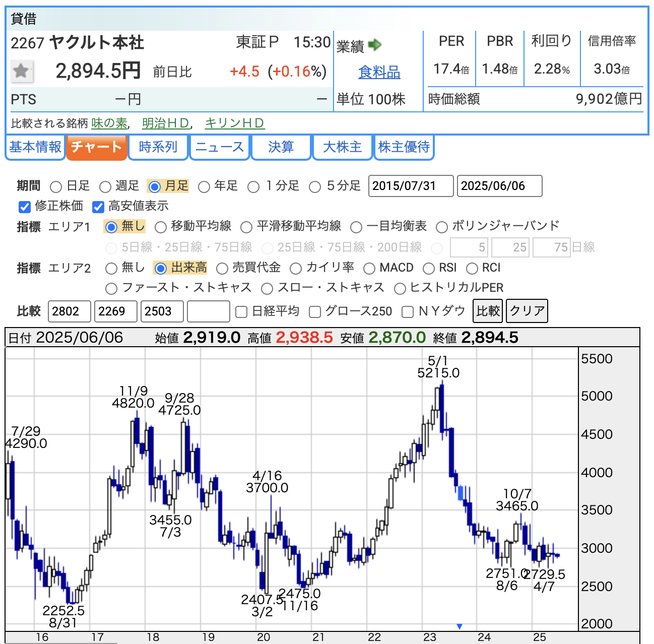This screenshot has height=644, width=654.
Task: Click the 4/16 3700.0 chart label
Action: pos(267,482)
